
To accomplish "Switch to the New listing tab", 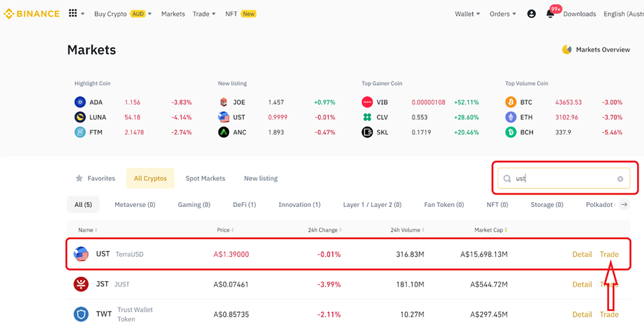I will coord(261,178).
